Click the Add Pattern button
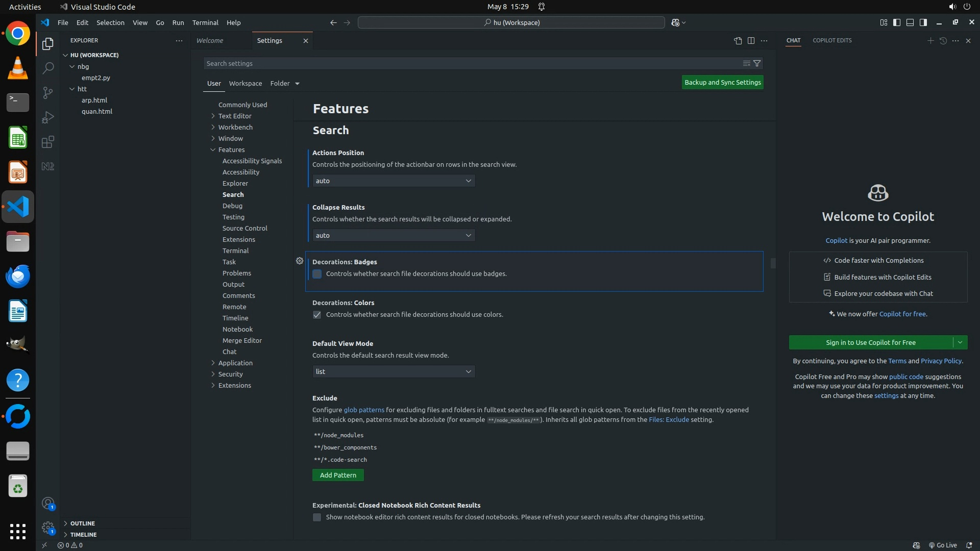 338,475
